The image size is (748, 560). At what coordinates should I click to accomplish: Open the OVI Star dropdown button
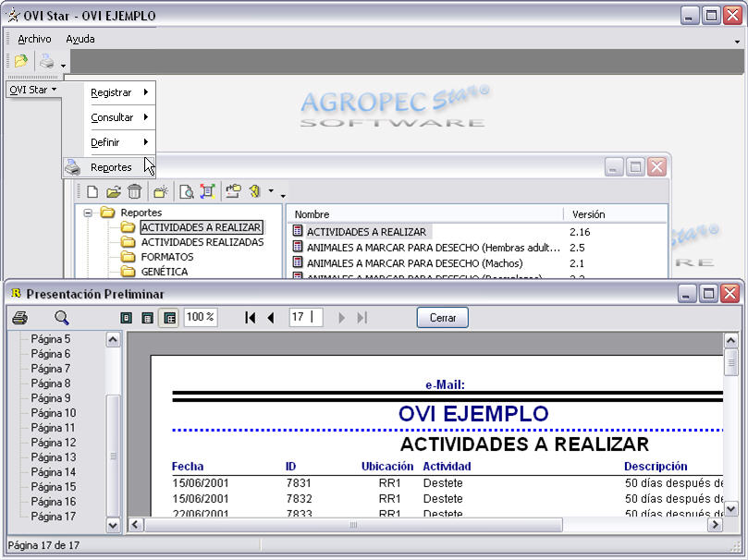[33, 90]
